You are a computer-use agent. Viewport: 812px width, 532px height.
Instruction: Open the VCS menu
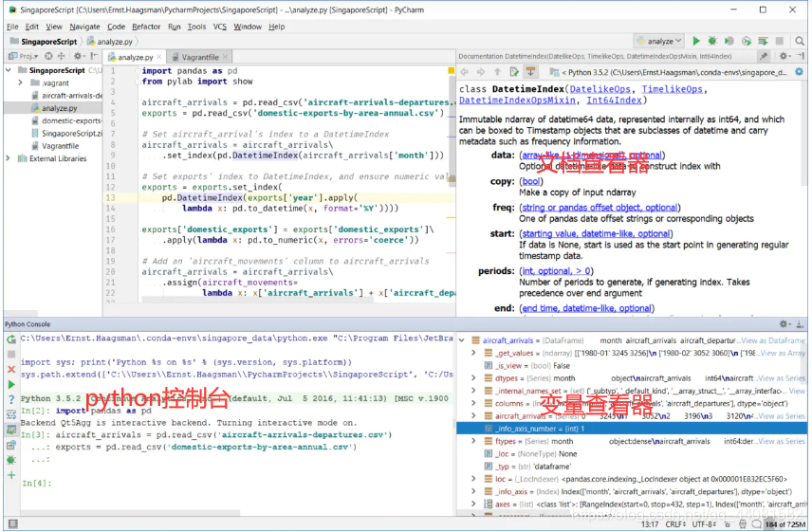tap(220, 27)
